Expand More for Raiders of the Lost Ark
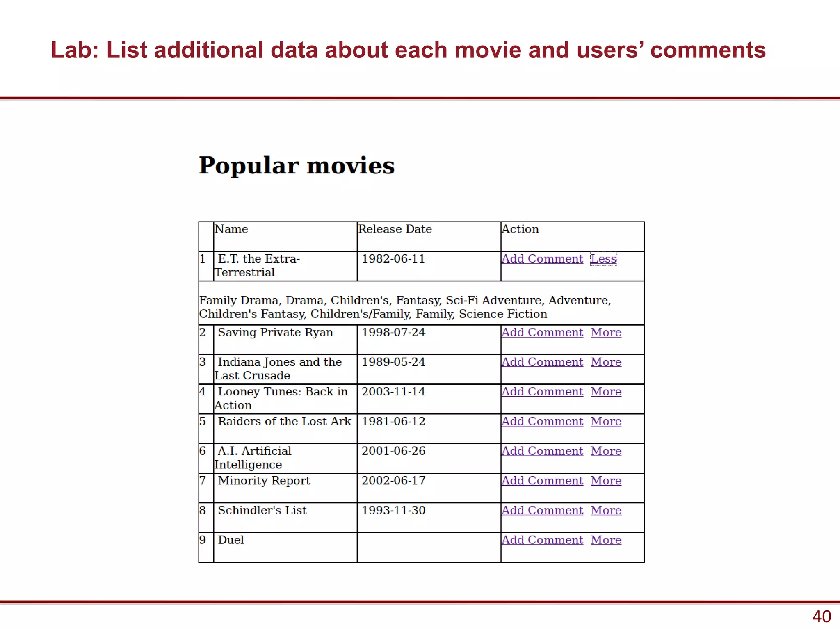Viewport: 840px width, 630px height. [606, 421]
